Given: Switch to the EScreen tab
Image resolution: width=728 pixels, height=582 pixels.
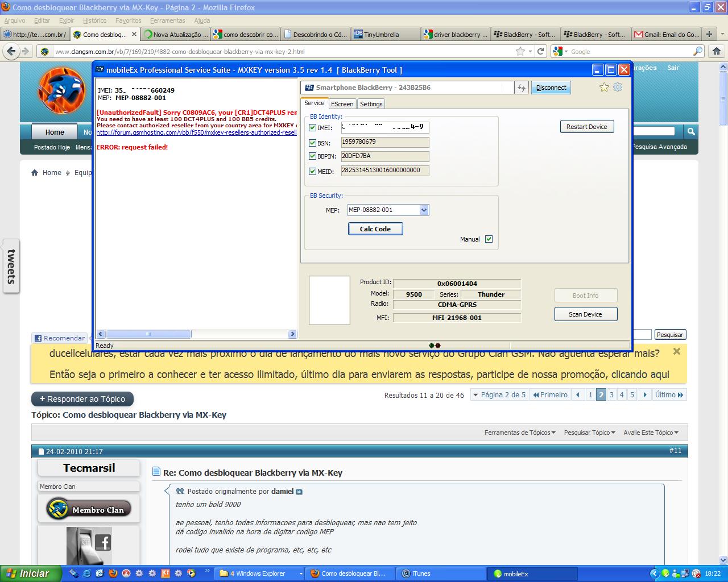Looking at the screenshot, I should [342, 104].
